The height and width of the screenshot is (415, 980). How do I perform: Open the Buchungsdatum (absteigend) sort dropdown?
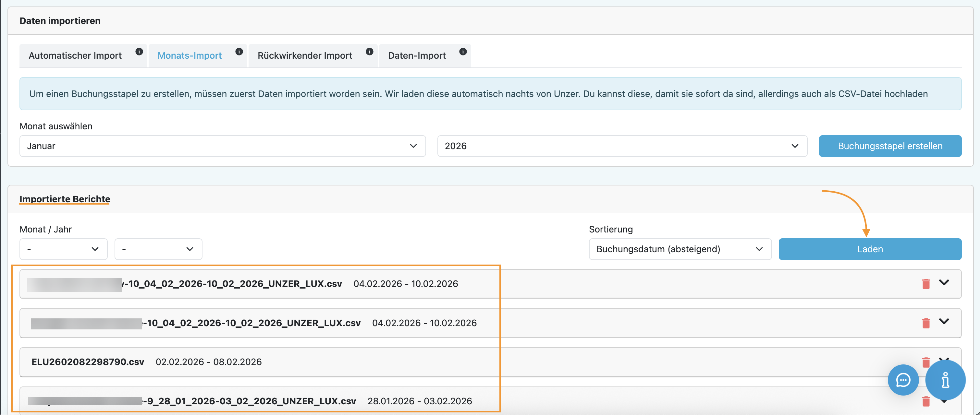pos(680,249)
